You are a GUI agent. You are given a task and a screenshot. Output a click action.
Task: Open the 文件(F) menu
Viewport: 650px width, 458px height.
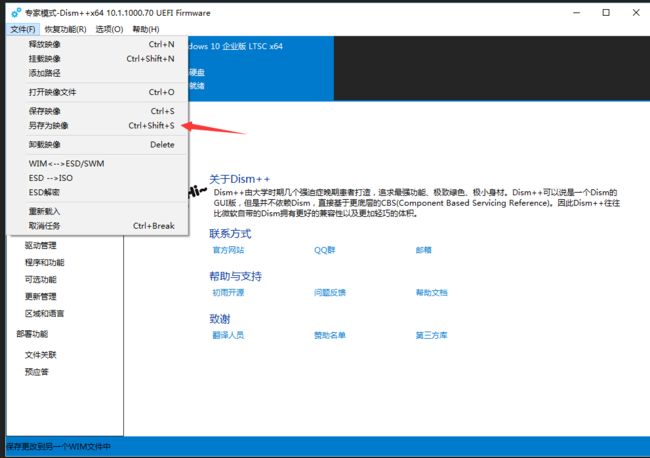(x=23, y=29)
